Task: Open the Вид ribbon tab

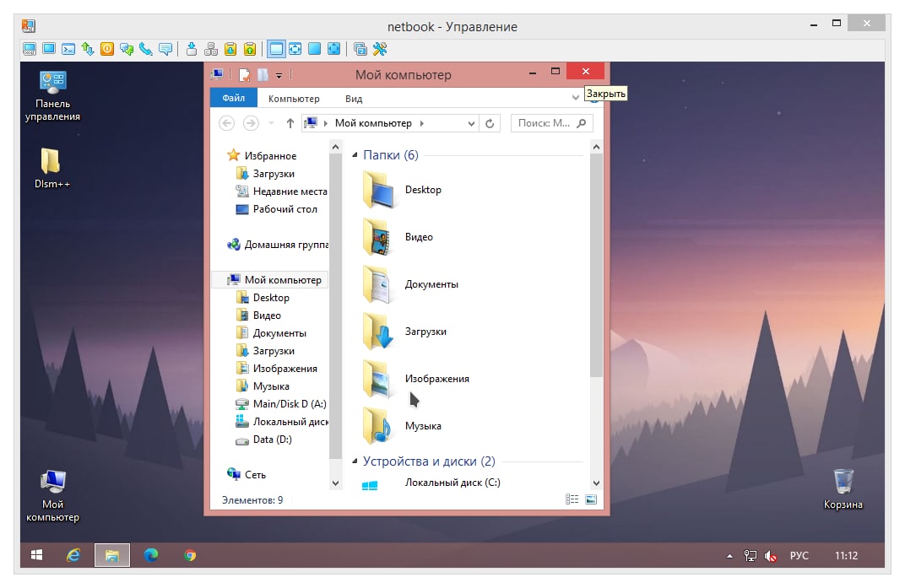Action: (354, 99)
